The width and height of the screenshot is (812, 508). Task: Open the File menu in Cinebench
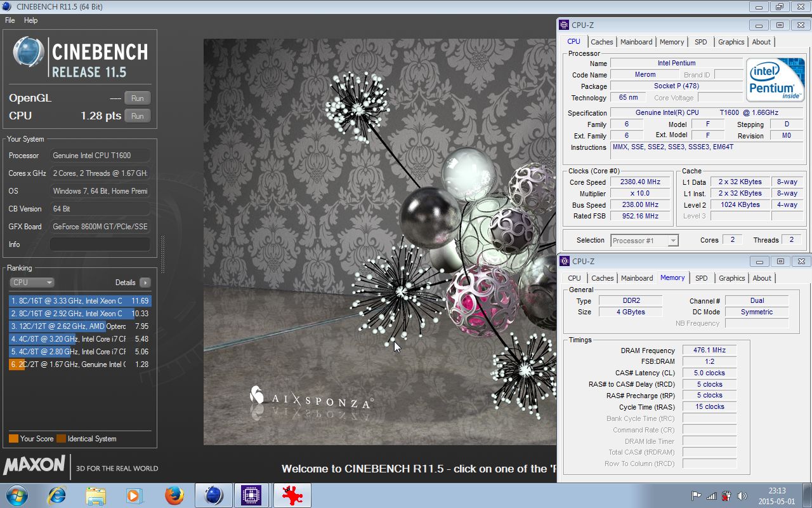(10, 20)
